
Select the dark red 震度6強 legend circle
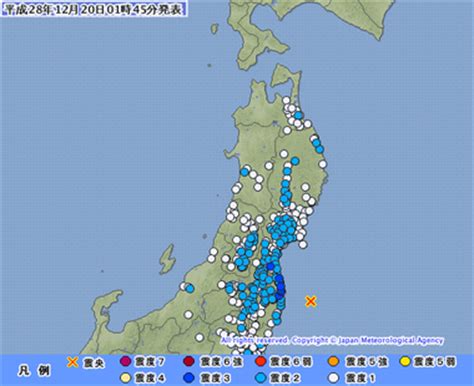189,361
